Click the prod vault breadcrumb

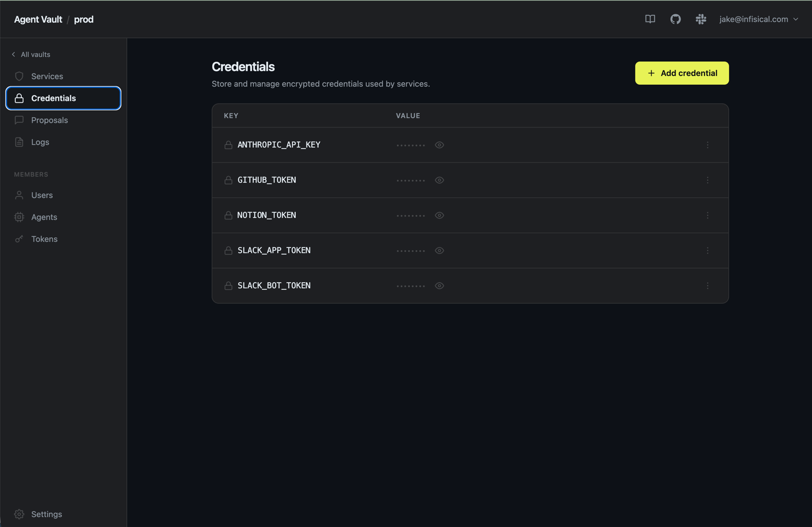click(84, 19)
